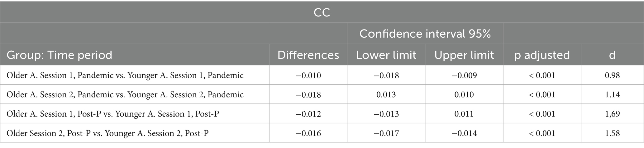The image size is (644, 148).
Task: Click the Older A. Session 1, Post-P row label
Action: pyautogui.click(x=112, y=114)
